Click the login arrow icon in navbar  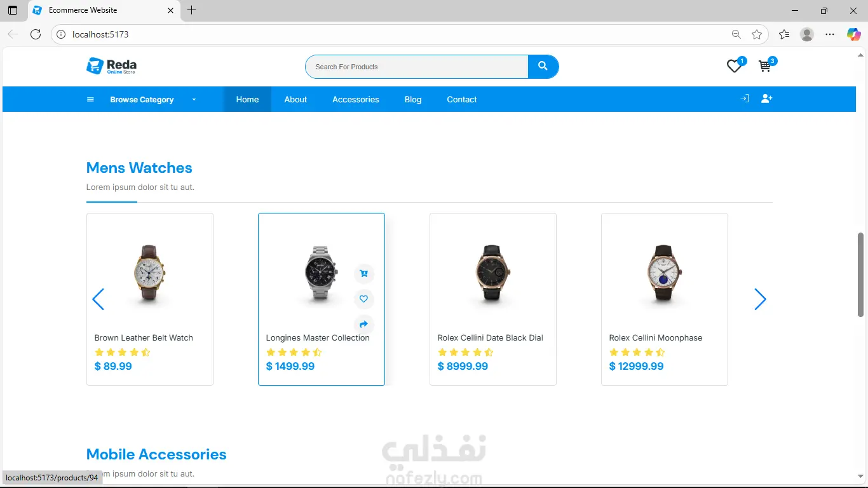745,98
